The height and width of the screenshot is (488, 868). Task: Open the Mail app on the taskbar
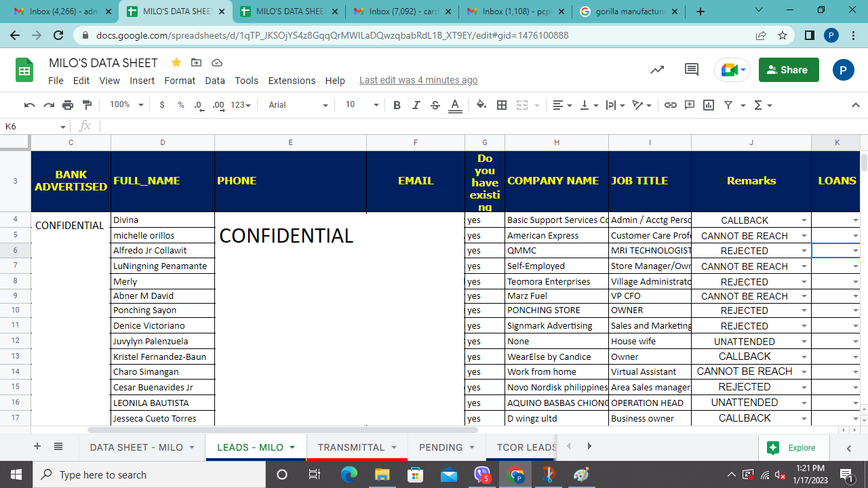[x=448, y=475]
